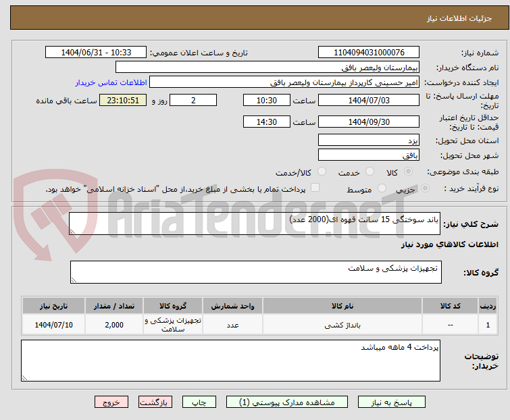The width and height of the screenshot is (510, 420).
Task: Click the نام دستگاه خریدار field
Action: click(267, 68)
